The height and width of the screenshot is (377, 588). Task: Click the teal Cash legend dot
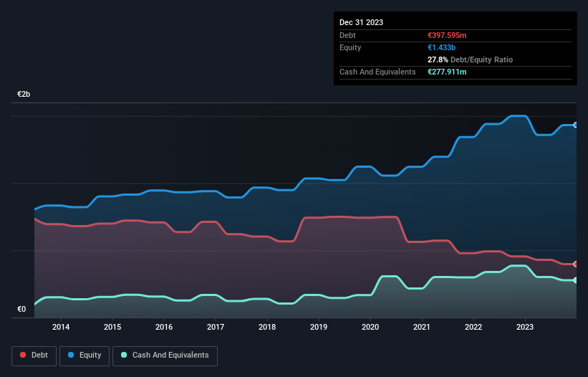click(124, 355)
